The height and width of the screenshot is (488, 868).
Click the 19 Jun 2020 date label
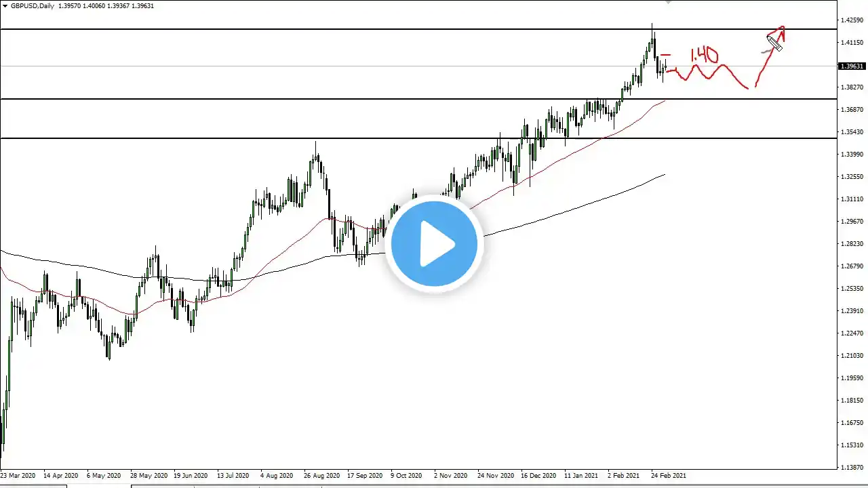click(x=192, y=476)
